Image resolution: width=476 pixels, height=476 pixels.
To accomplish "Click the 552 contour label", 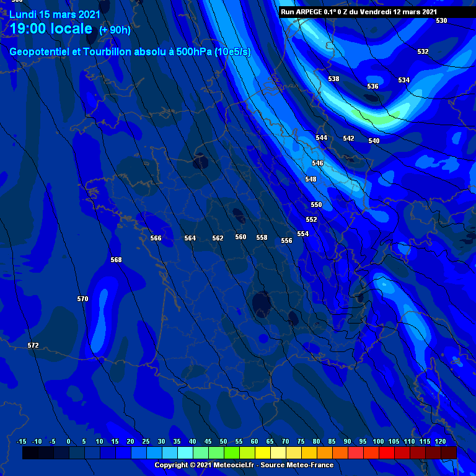I will click(311, 219).
